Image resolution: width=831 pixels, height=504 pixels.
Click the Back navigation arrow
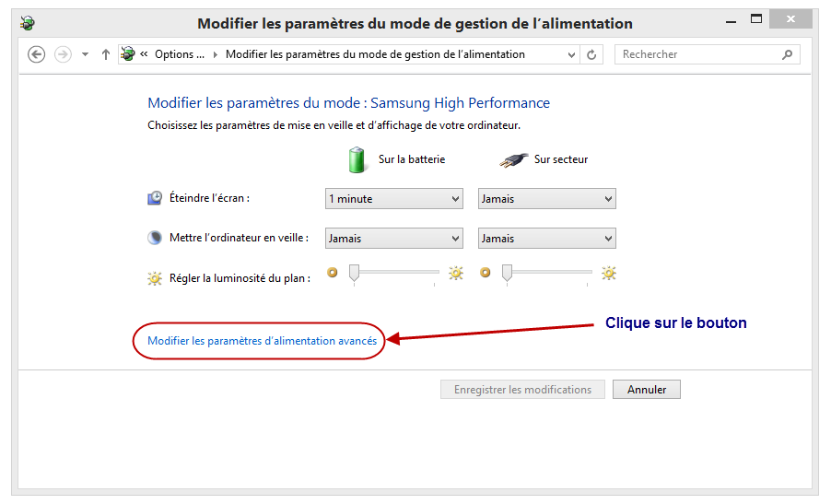click(x=37, y=54)
